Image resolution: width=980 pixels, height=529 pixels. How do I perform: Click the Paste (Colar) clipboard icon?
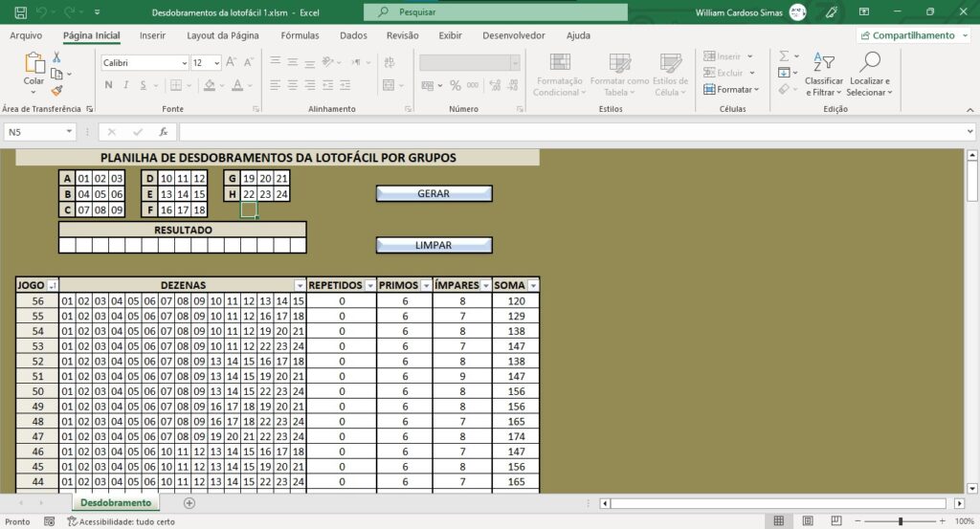click(x=33, y=62)
